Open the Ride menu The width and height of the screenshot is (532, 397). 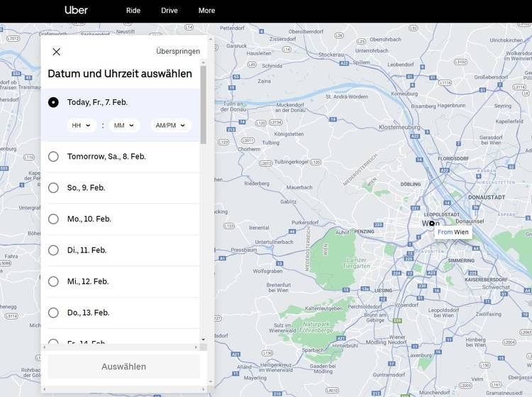(x=133, y=11)
